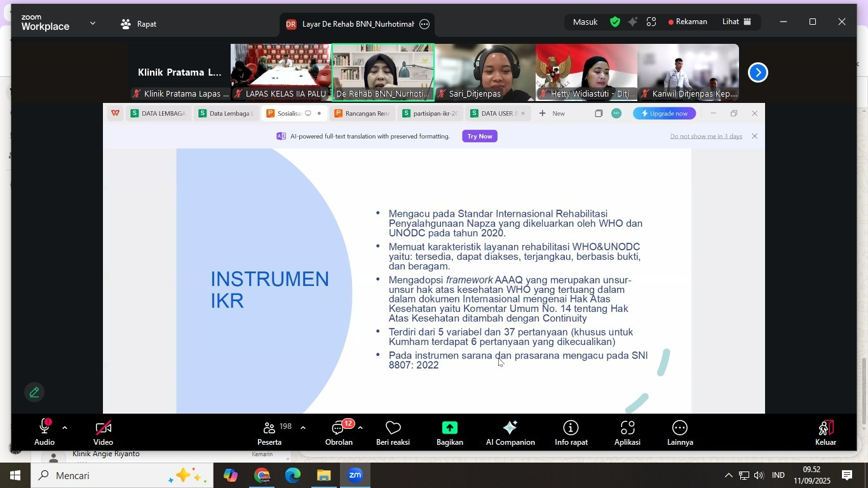This screenshot has height=488, width=868.
Task: Select Hetty Widiastuti video tile
Action: pos(587,72)
